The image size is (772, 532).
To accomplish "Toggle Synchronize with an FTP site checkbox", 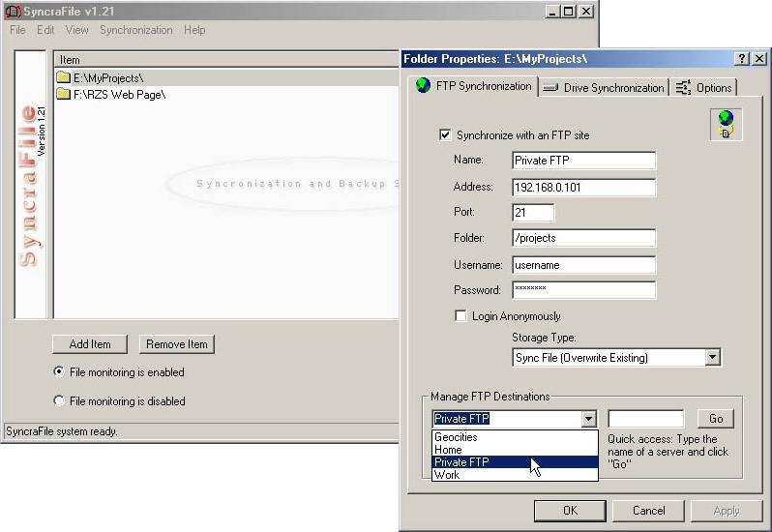I will pos(445,134).
